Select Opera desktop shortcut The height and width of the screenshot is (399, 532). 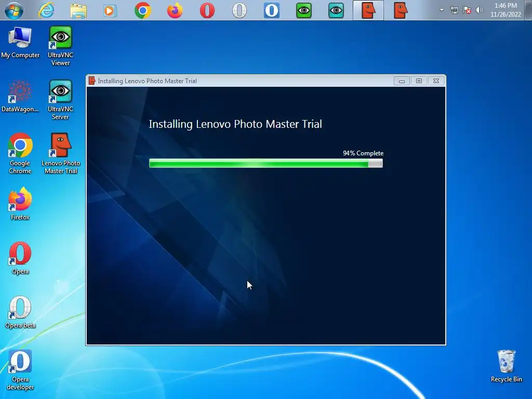tap(20, 258)
